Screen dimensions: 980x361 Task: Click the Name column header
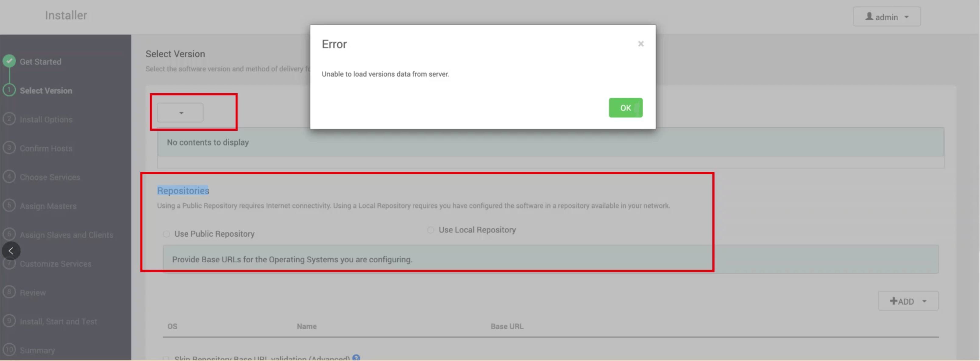click(307, 326)
